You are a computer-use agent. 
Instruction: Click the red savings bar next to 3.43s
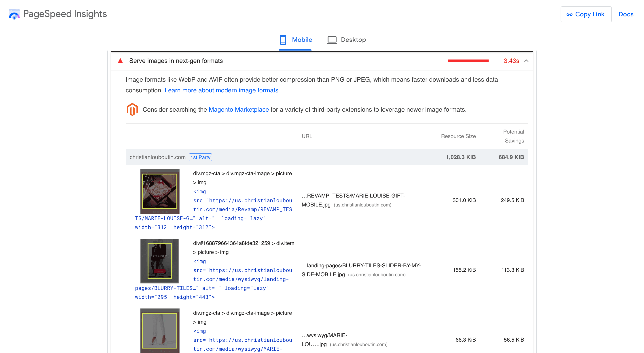point(468,60)
